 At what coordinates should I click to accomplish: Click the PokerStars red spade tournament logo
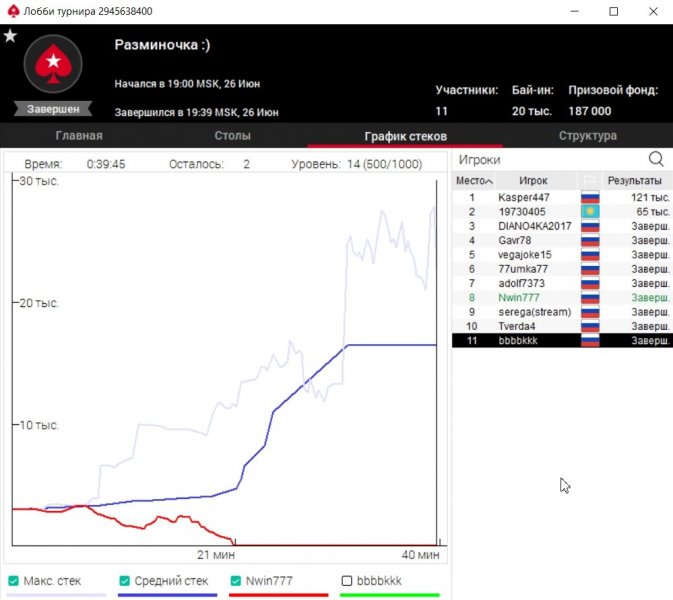coord(52,65)
